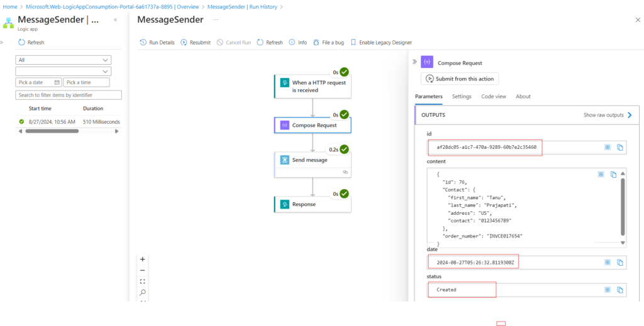
Task: Switch to the About tab
Action: pyautogui.click(x=523, y=96)
